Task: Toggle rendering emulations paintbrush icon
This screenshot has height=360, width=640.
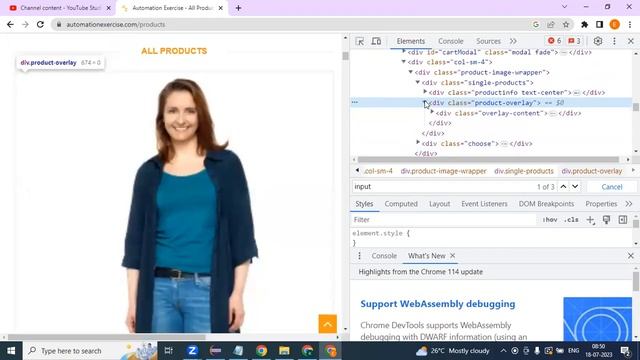Action: pos(607,220)
